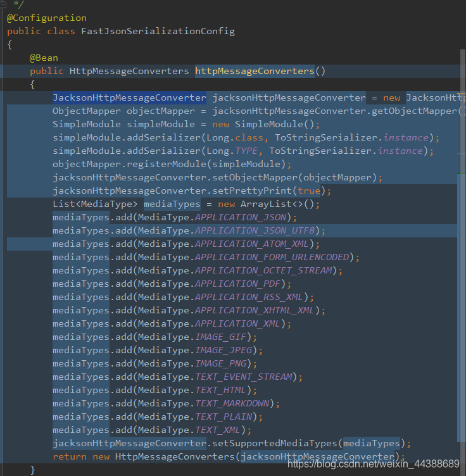
Task: Click the IMAGE_JPEG constant
Action: point(224,351)
